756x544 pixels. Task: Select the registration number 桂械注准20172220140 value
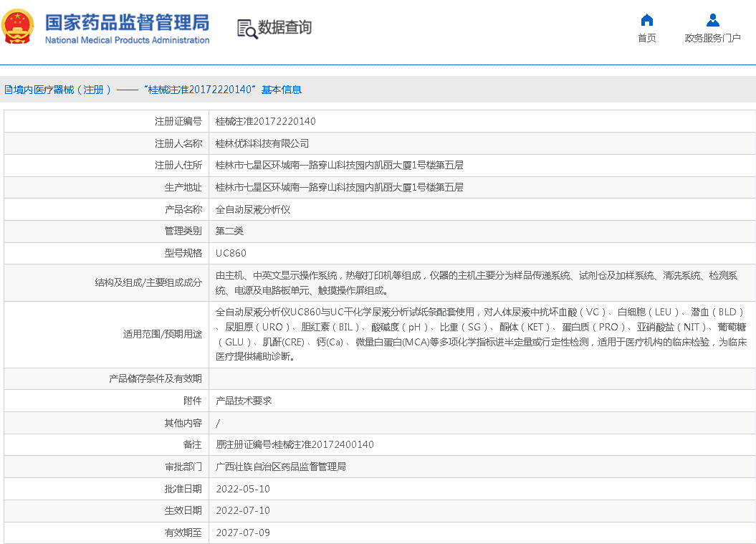tap(265, 121)
